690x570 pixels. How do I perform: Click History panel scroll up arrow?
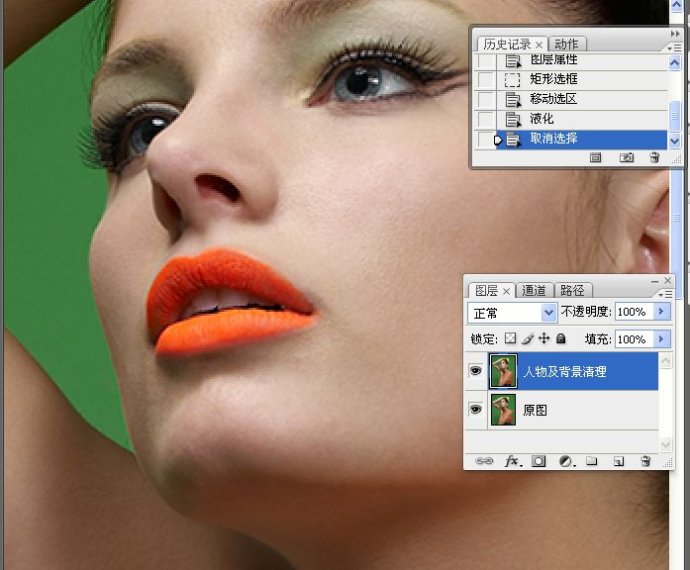coord(674,63)
